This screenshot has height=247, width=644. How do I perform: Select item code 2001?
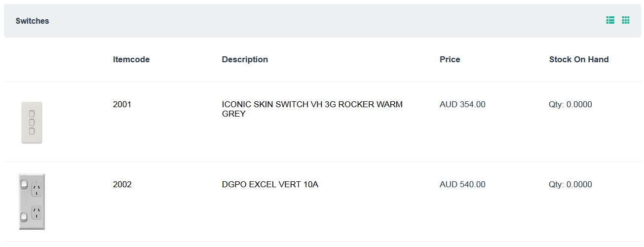click(122, 105)
